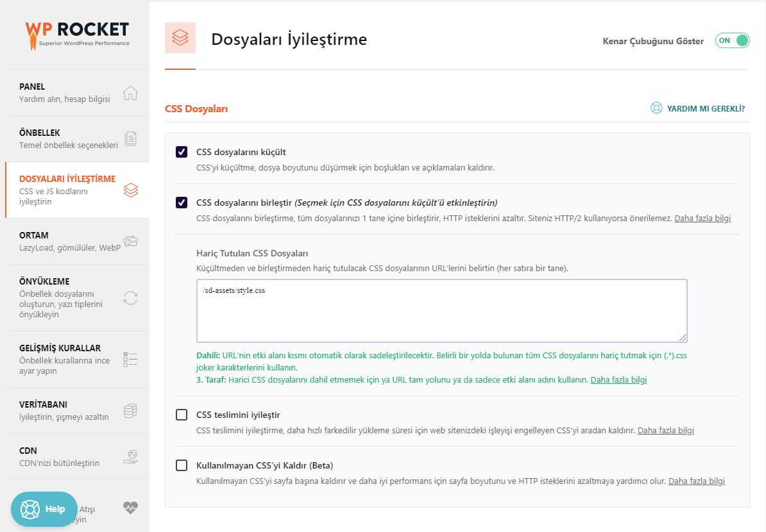Uncheck CSS dosyalarını birleştir checkbox

click(x=182, y=203)
